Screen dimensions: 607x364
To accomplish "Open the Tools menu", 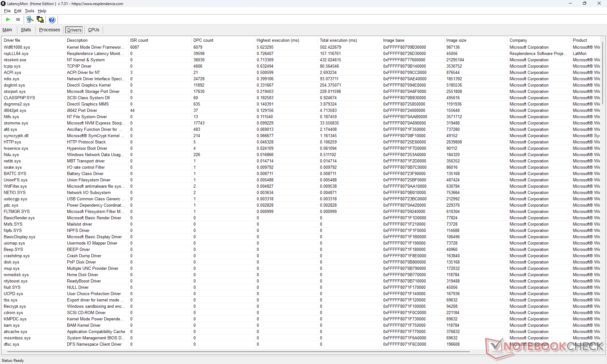I will [x=29, y=11].
